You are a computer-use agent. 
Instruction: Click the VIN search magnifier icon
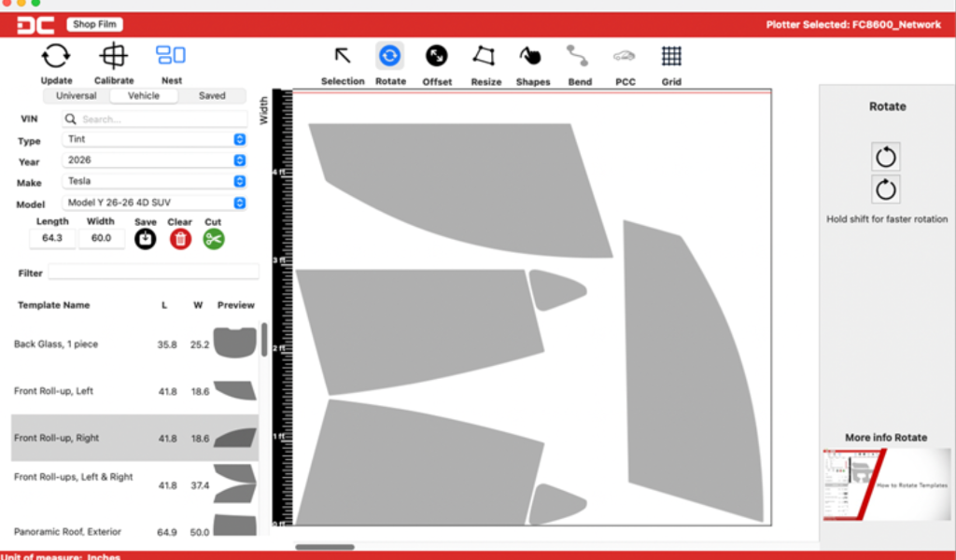71,119
